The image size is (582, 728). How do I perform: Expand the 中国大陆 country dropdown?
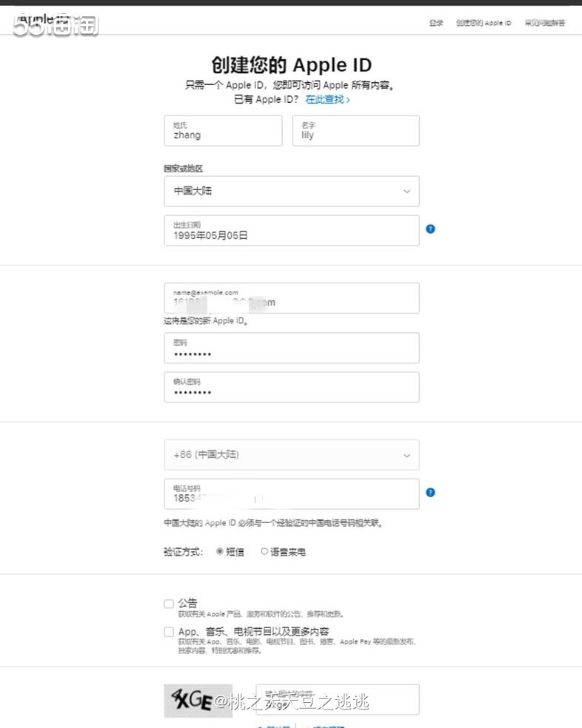tap(292, 192)
